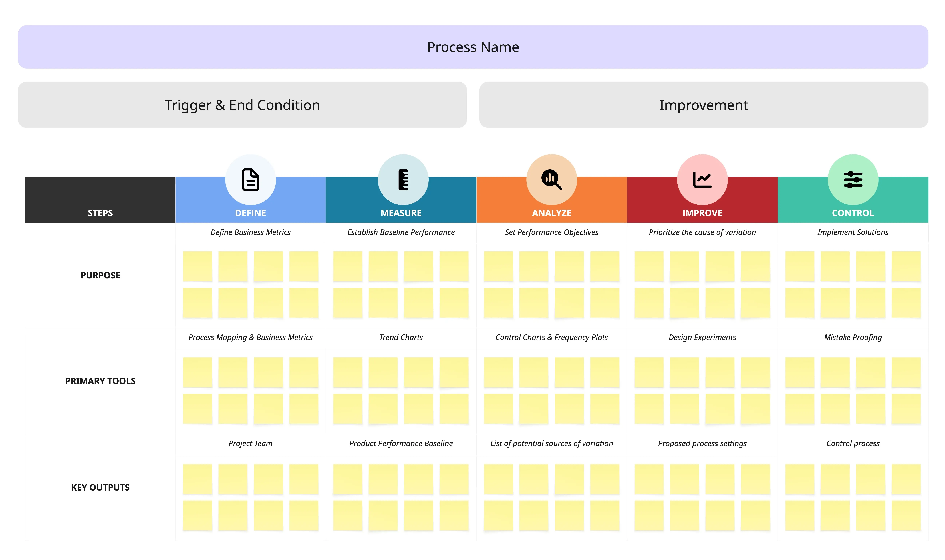Click the KEY OUTPUTS row label
The image size is (945, 560).
[100, 487]
